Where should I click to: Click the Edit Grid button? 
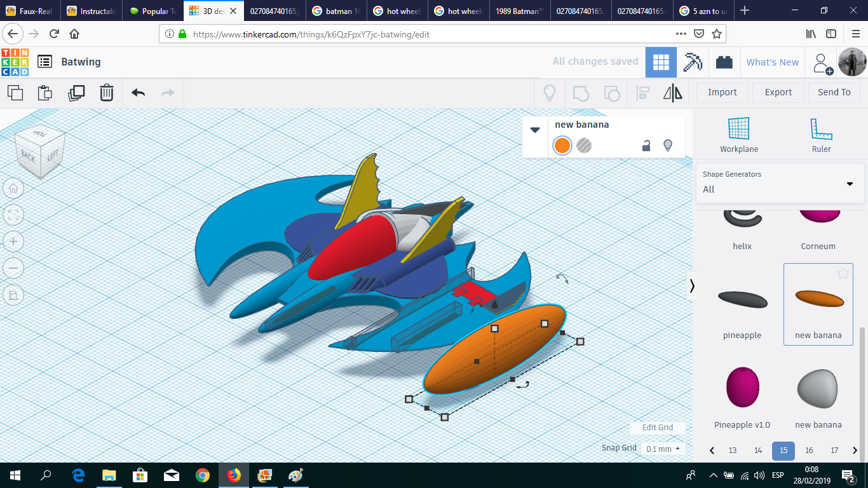658,428
